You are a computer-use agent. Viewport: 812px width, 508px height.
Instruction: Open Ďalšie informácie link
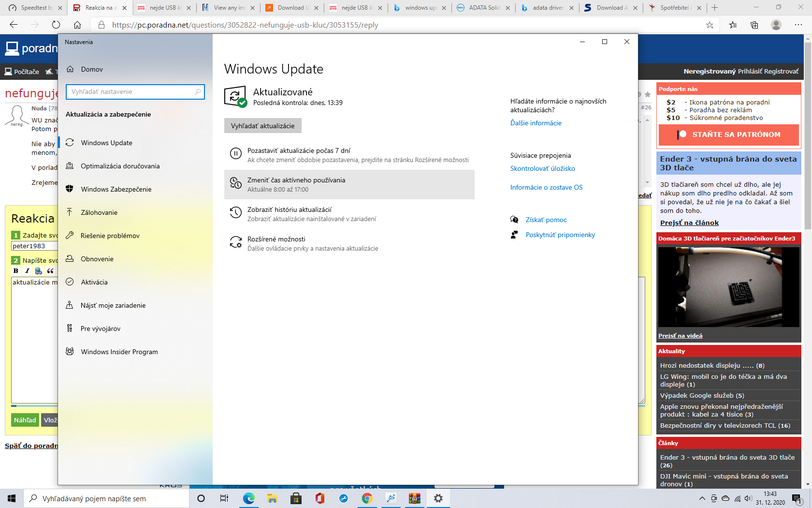pos(536,123)
